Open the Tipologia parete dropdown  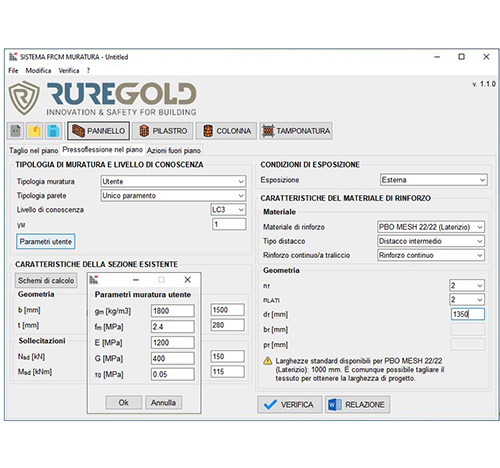pyautogui.click(x=173, y=196)
